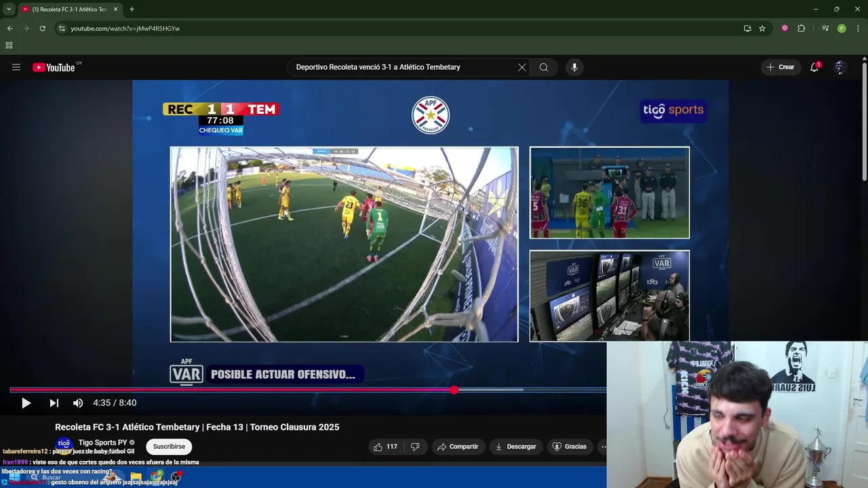Open the YouTube hamburger guide menu
Image resolution: width=868 pixels, height=488 pixels.
pos(16,67)
